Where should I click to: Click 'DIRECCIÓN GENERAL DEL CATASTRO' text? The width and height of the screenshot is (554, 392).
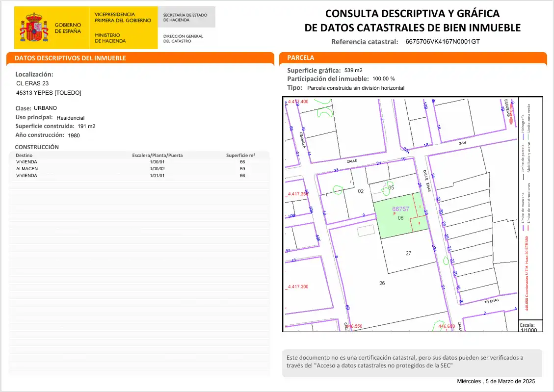(x=183, y=38)
